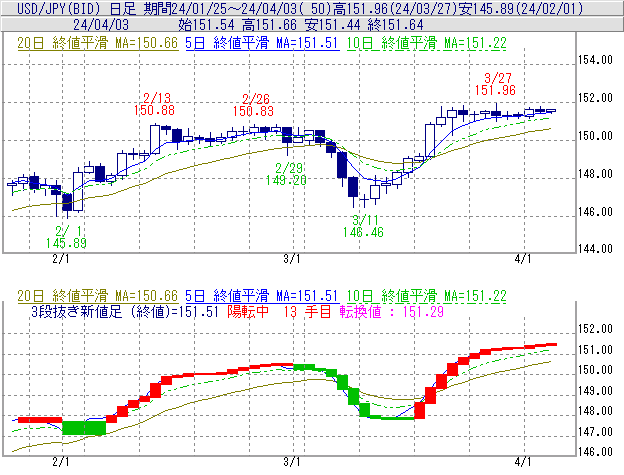Click the 154.00 axis label of upper chart
Image resolution: width=624 pixels, height=475 pixels.
click(x=595, y=60)
